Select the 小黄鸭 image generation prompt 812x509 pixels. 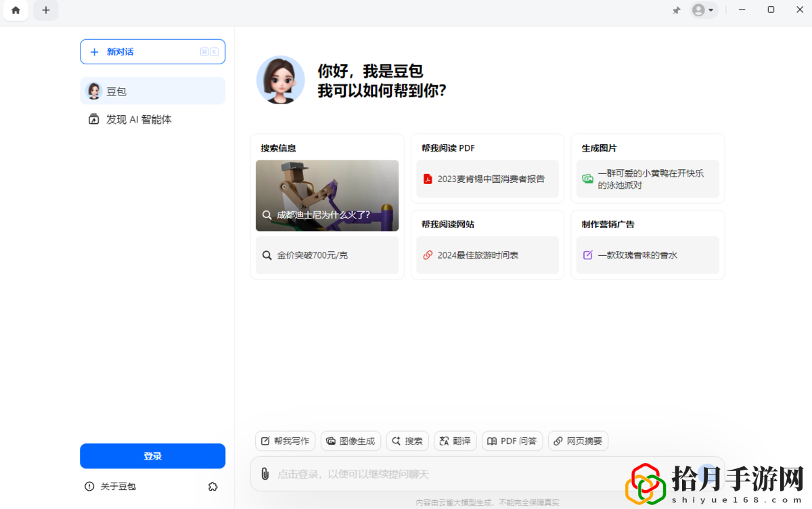coord(648,179)
